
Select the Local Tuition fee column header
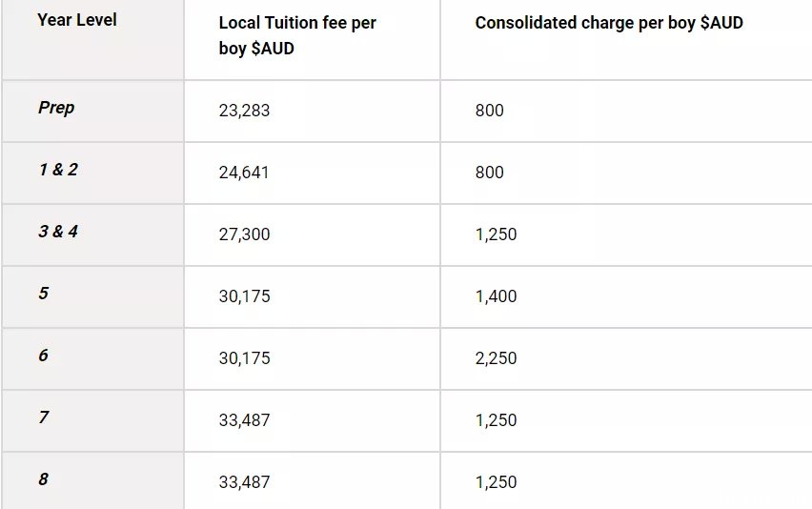(297, 35)
